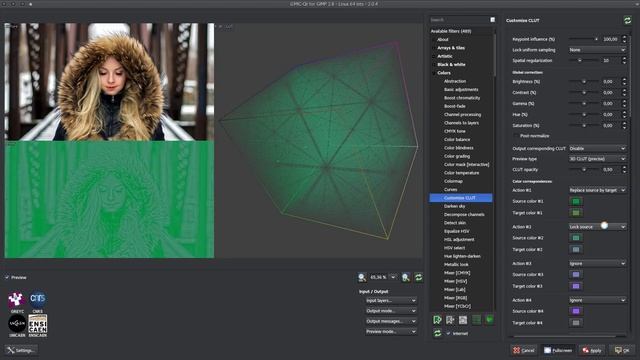Click the update filters refresh icon beside Internet
The width and height of the screenshot is (640, 360).
[x=437, y=333]
